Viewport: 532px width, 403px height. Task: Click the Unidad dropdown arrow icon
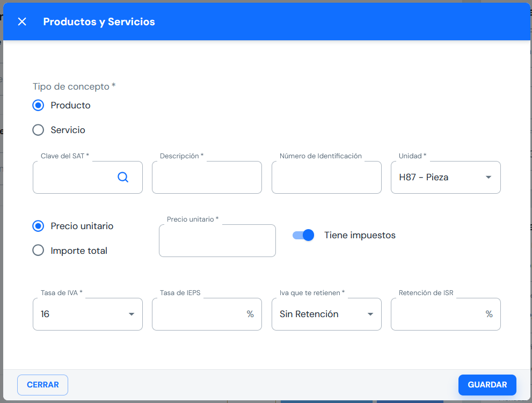point(489,177)
